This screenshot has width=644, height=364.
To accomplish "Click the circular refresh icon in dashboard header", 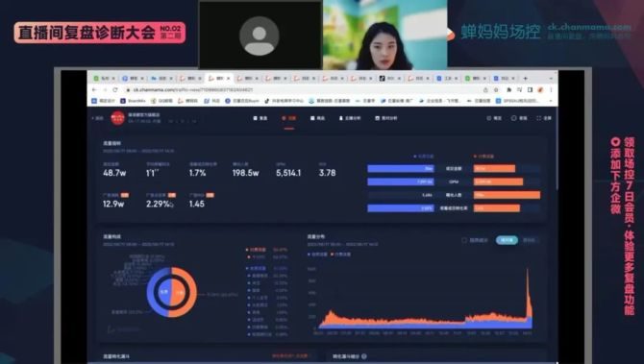I will click(x=514, y=118).
